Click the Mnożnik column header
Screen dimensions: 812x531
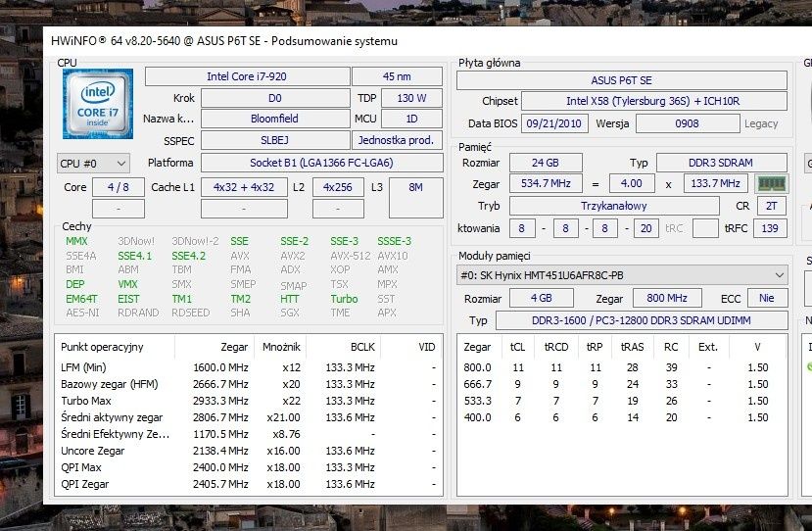coord(281,347)
